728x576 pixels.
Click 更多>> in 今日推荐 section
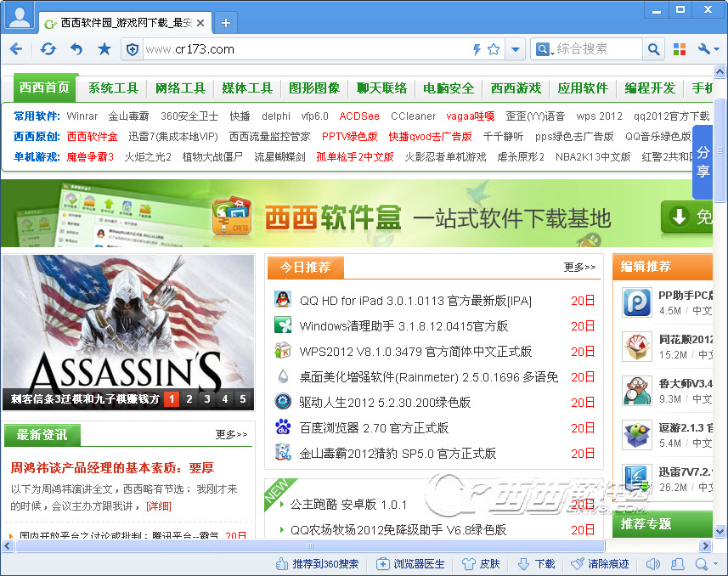(x=579, y=267)
